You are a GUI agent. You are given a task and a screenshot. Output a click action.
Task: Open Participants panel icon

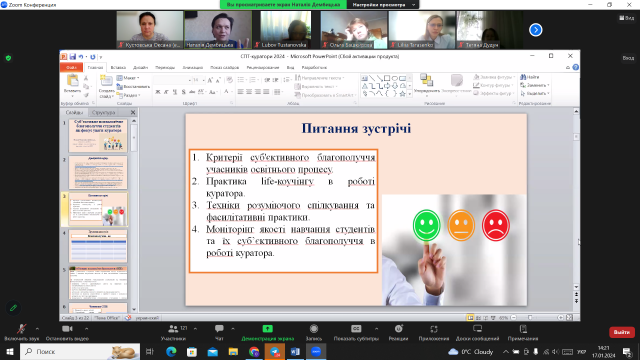pyautogui.click(x=173, y=329)
